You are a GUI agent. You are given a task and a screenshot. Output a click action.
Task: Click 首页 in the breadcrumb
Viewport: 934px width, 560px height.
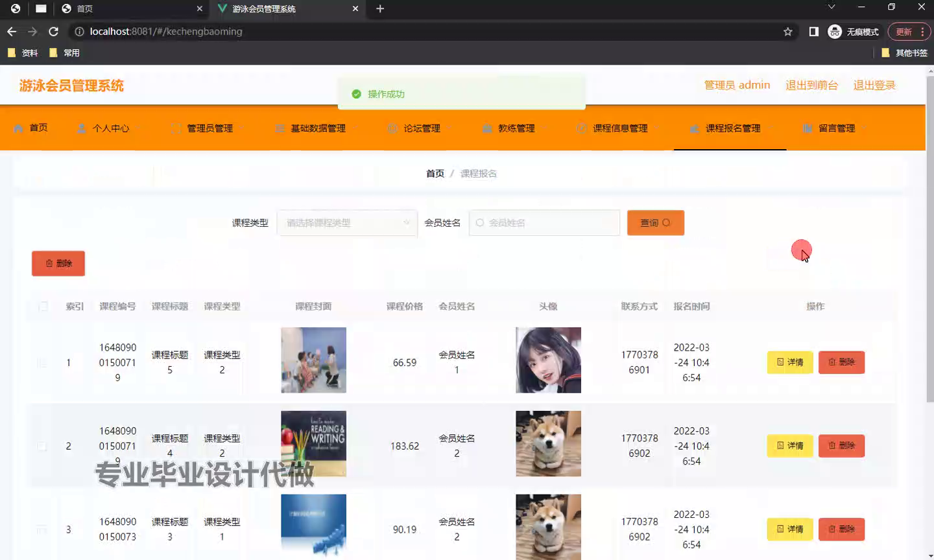[x=435, y=173]
